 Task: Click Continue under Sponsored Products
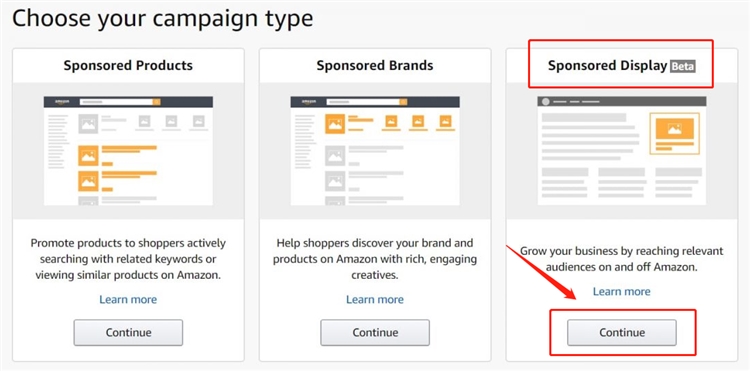coord(128,332)
